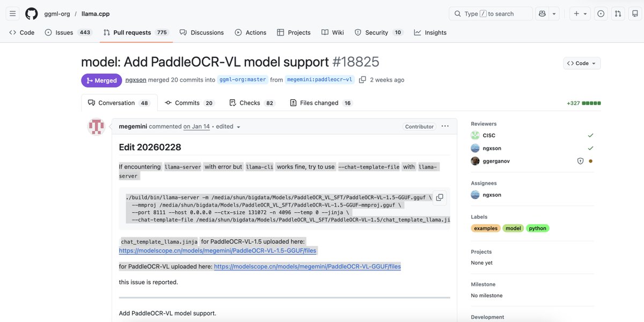Select the Commits tab

pyautogui.click(x=189, y=103)
